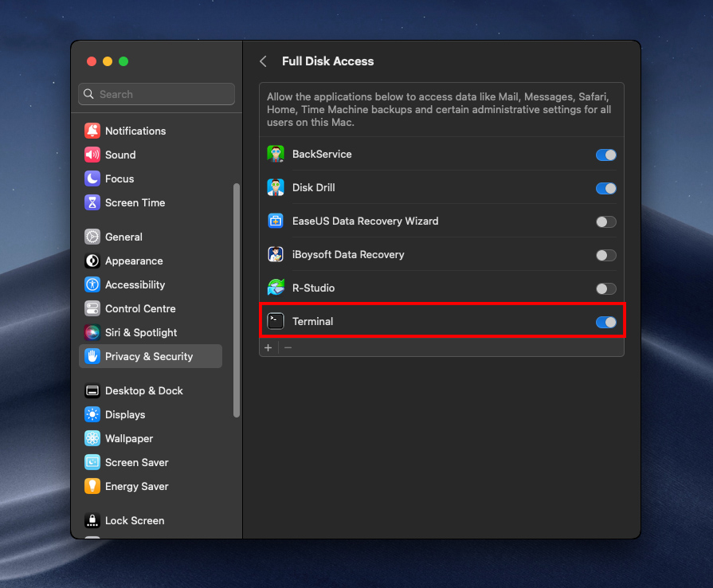Select the Focus label in sidebar
Viewport: 713px width, 588px height.
pos(119,178)
